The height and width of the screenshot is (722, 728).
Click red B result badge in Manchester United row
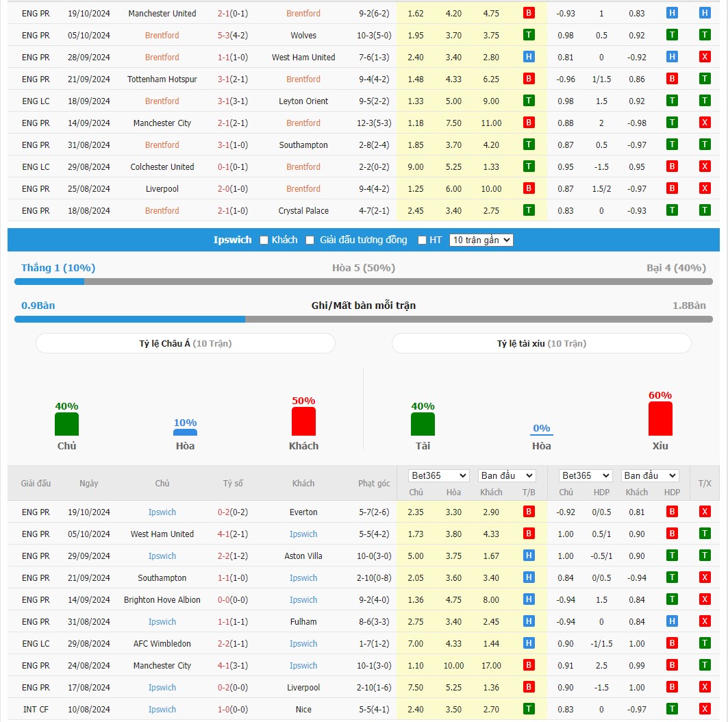coord(528,13)
